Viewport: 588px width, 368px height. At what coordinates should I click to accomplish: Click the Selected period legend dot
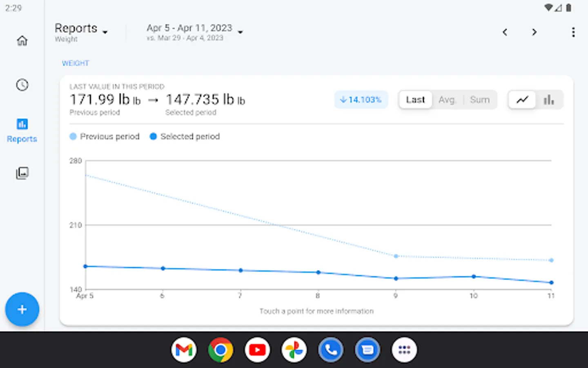pyautogui.click(x=153, y=137)
